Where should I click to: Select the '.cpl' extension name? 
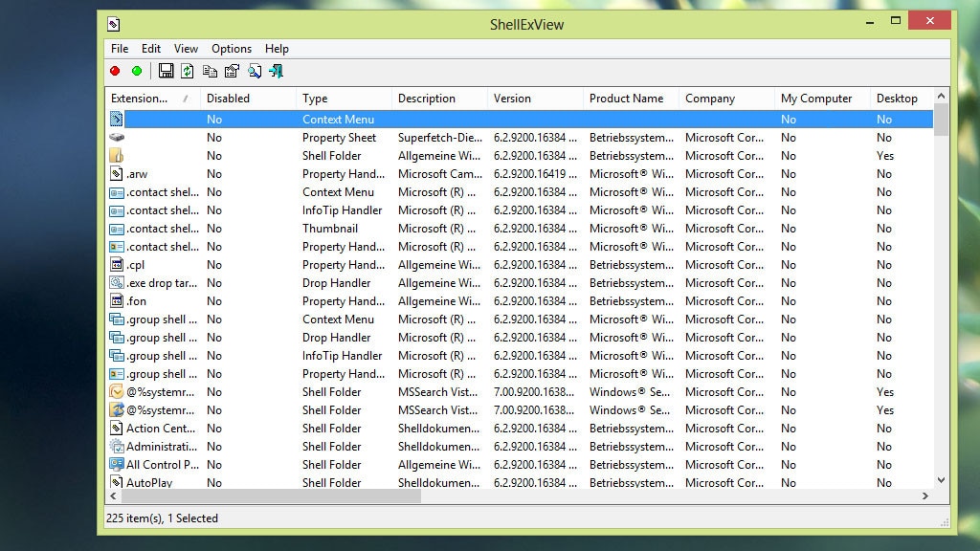pyautogui.click(x=136, y=265)
